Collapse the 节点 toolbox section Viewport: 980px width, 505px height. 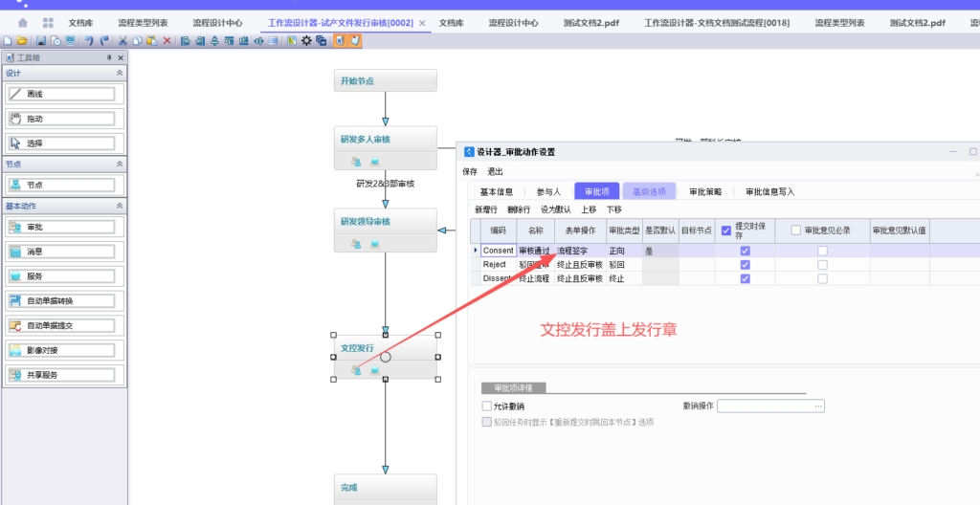[120, 164]
